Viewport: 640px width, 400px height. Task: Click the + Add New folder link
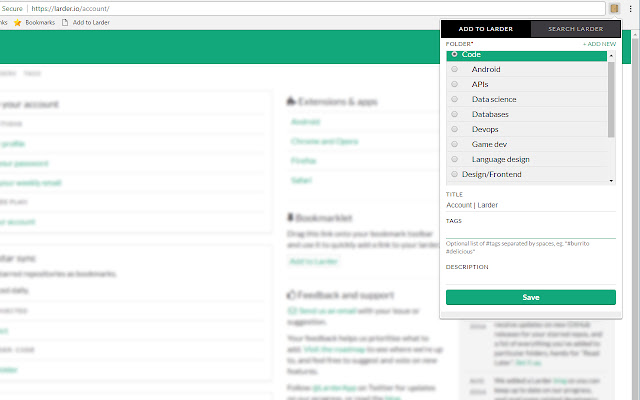[599, 44]
